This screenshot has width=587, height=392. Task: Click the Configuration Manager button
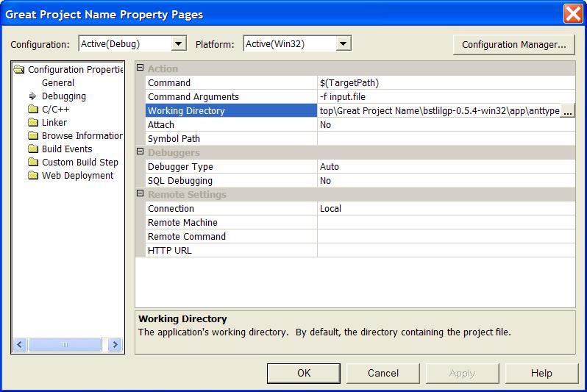point(513,45)
